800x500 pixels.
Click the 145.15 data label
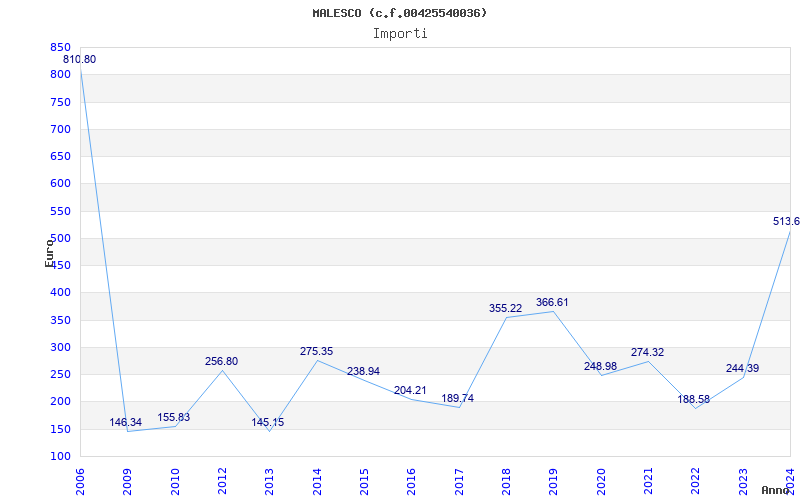[x=267, y=422]
